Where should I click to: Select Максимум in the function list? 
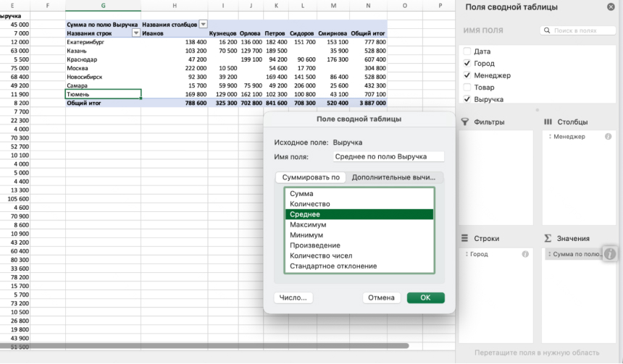tap(359, 224)
